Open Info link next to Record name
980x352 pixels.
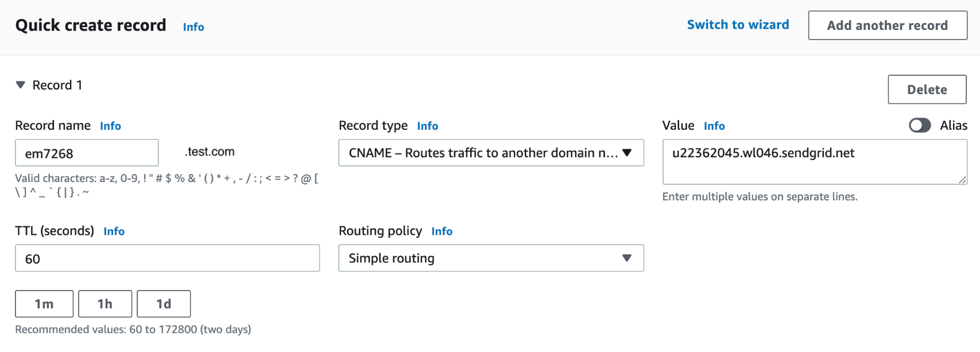110,126
